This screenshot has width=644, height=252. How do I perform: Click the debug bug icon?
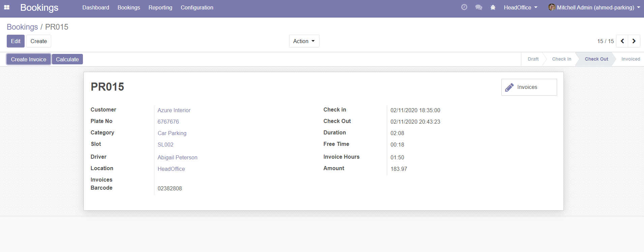pyautogui.click(x=493, y=7)
